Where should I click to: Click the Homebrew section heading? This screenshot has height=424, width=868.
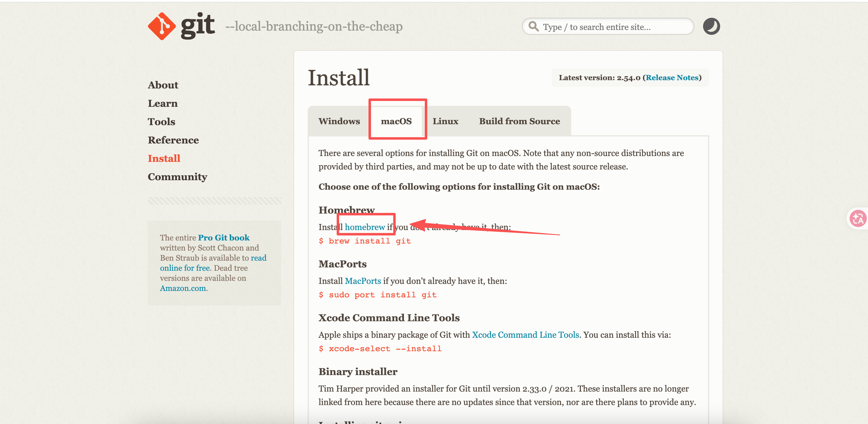[x=346, y=210]
